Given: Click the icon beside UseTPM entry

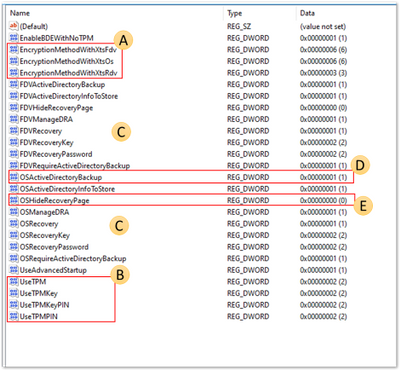Looking at the screenshot, I should click(x=14, y=282).
